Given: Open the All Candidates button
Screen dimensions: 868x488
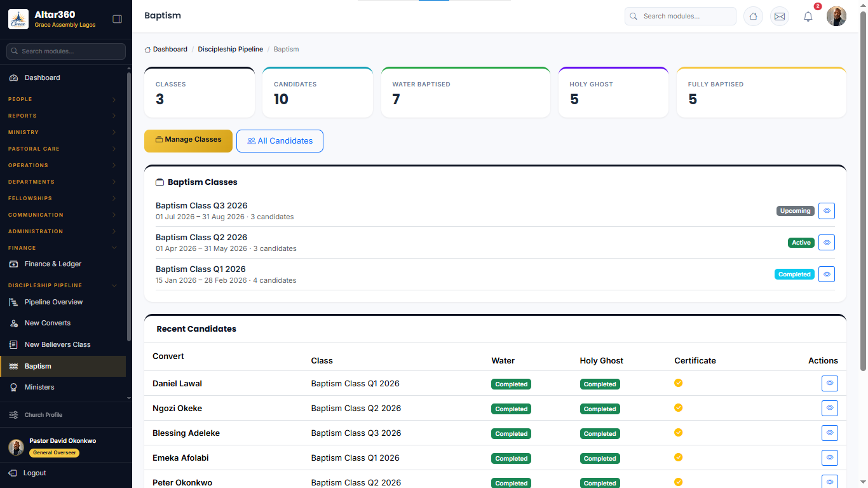Looking at the screenshot, I should tap(280, 141).
